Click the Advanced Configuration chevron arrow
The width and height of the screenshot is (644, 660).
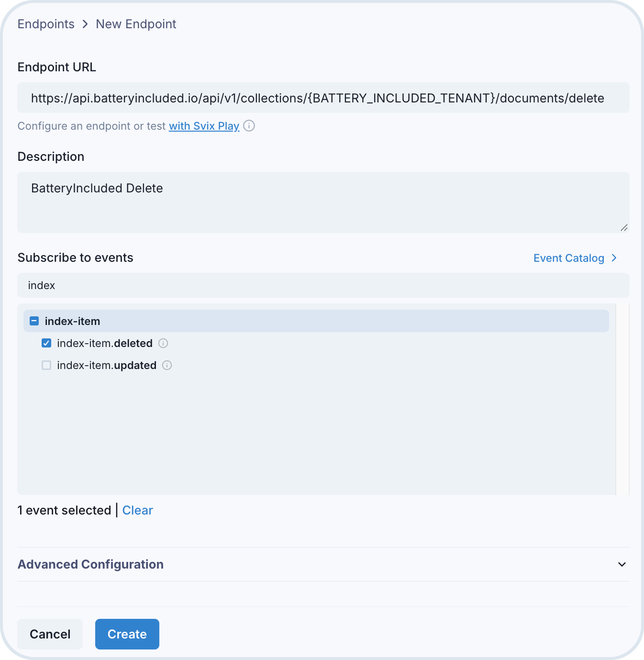pyautogui.click(x=622, y=564)
